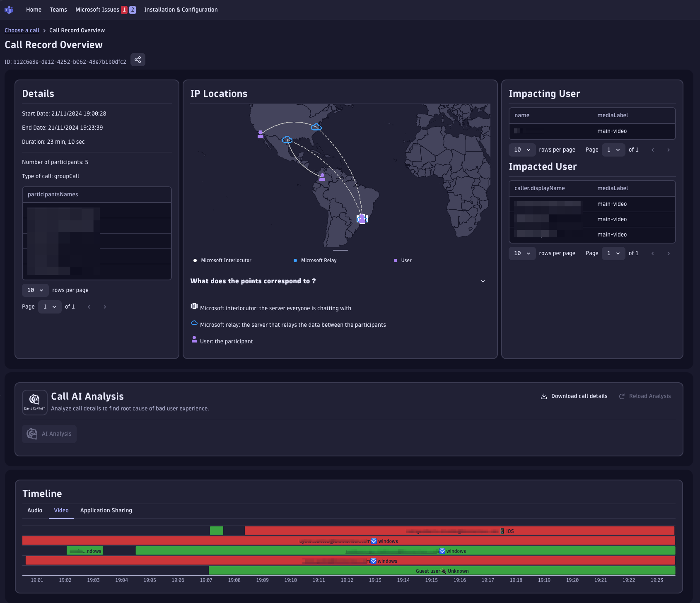Viewport: 700px width, 603px height.
Task: Open the Teams menu item
Action: coord(58,10)
